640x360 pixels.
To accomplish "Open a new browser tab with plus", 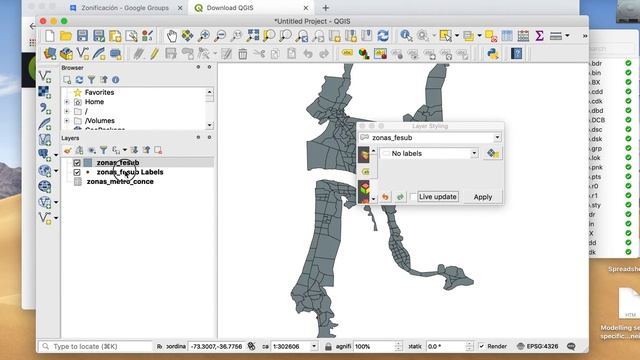I will [x=325, y=8].
